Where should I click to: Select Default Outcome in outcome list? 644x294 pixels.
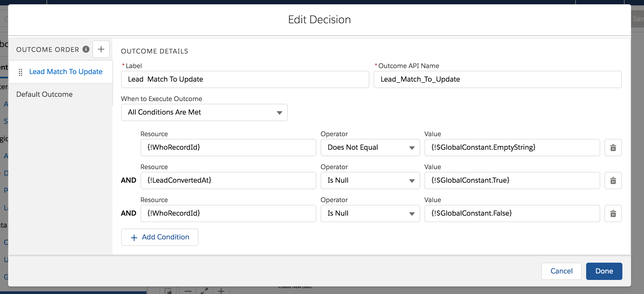[44, 94]
